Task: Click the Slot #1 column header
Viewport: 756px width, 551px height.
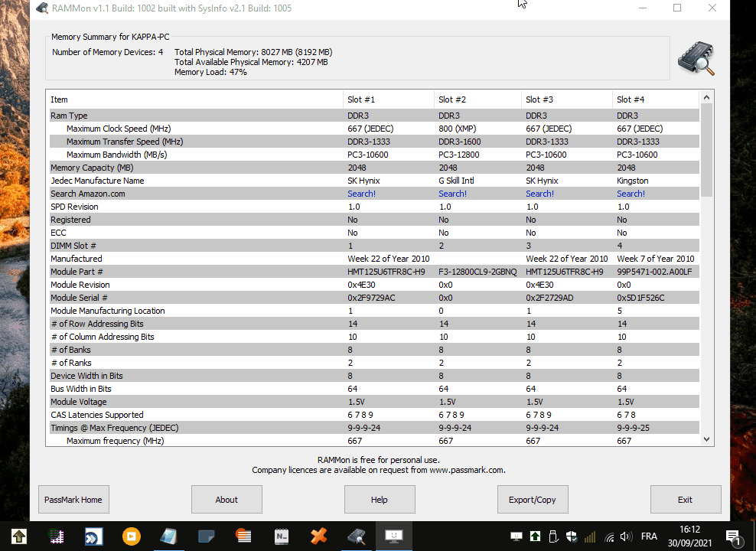Action: 389,99
